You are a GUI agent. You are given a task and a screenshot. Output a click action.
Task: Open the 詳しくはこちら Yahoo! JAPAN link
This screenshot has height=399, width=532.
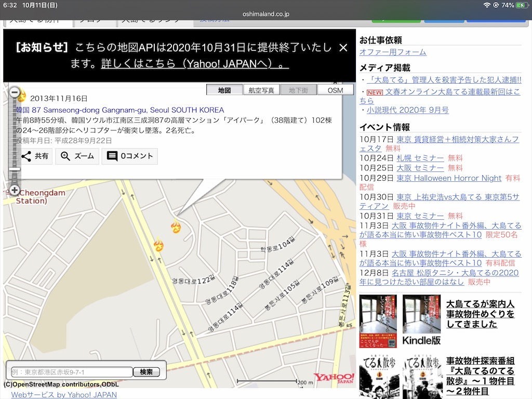click(x=195, y=63)
